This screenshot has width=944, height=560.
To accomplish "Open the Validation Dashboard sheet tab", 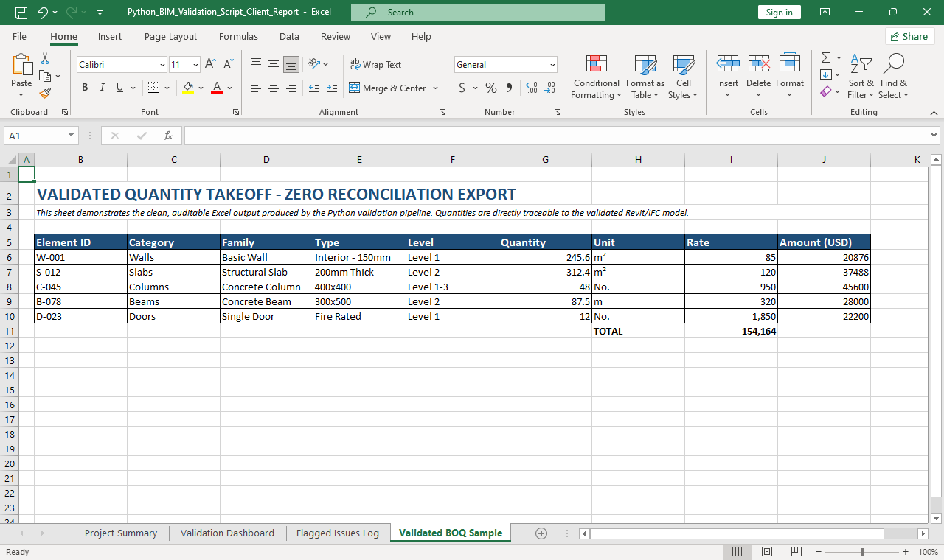I will [x=227, y=533].
